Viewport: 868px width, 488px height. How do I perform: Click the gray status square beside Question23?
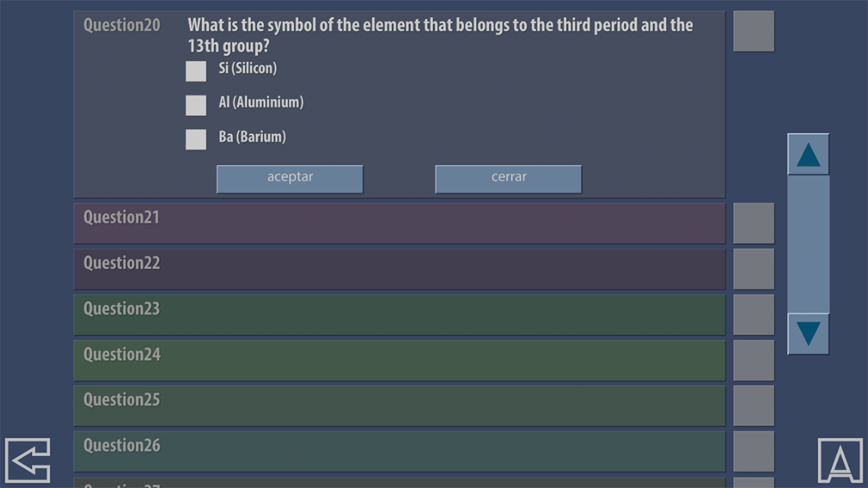coord(754,314)
